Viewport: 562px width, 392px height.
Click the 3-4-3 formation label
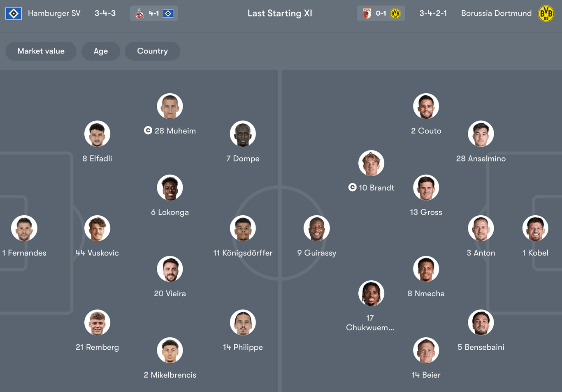coord(105,13)
